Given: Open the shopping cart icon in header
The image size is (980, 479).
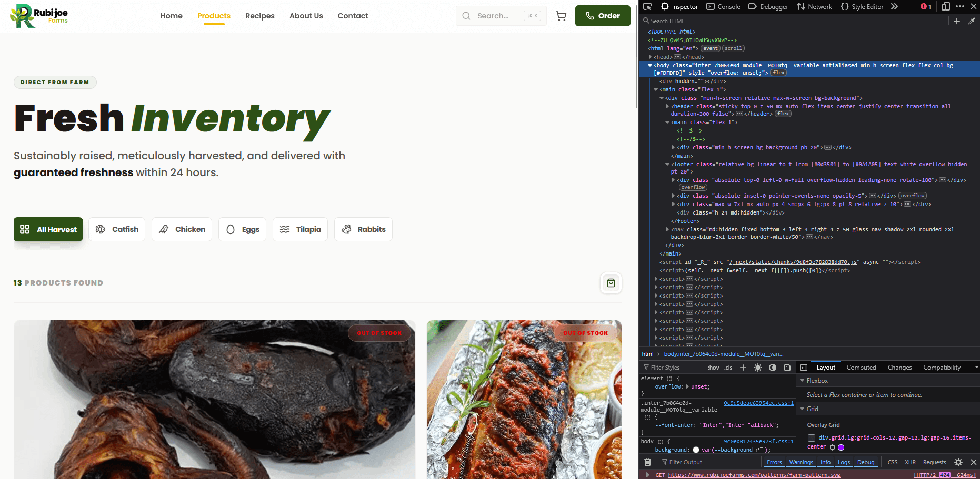Looking at the screenshot, I should click(561, 16).
